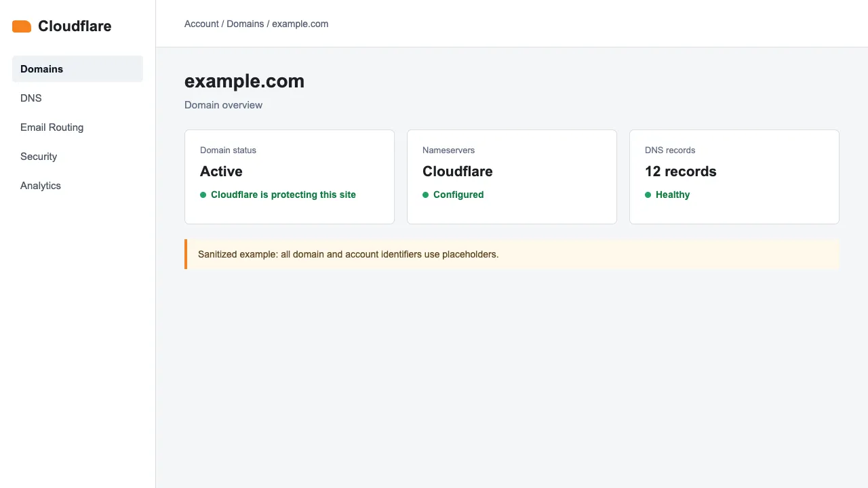Click the green dot beside Configured
The image size is (868, 488).
coord(425,195)
